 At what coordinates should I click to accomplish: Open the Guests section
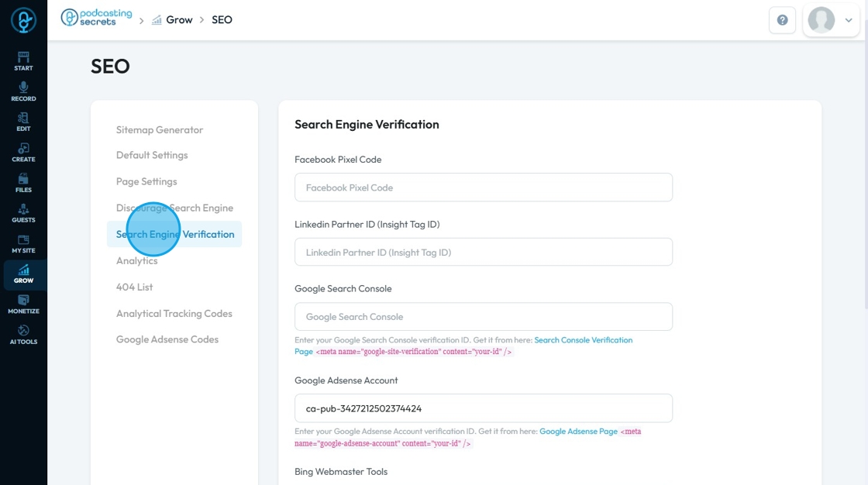pos(23,213)
